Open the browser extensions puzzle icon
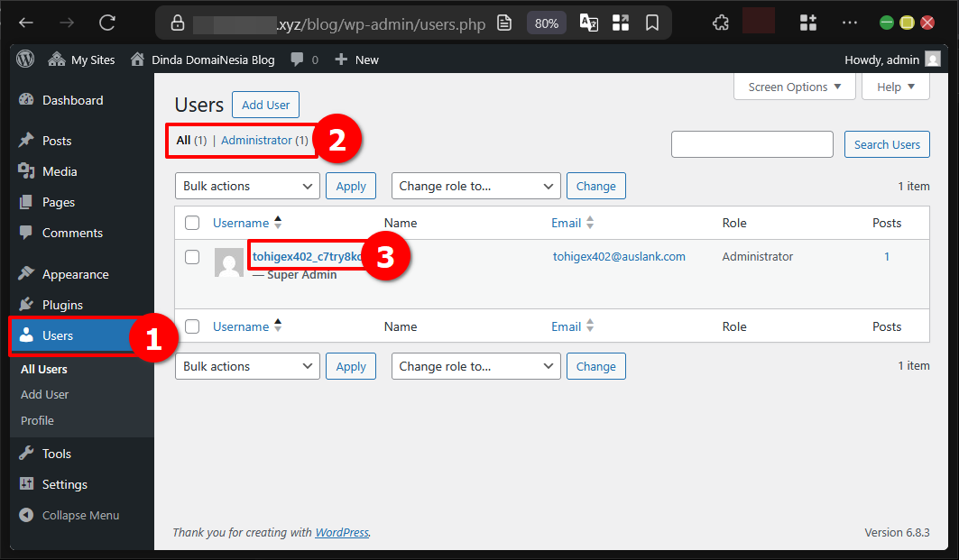959x560 pixels. (x=720, y=23)
